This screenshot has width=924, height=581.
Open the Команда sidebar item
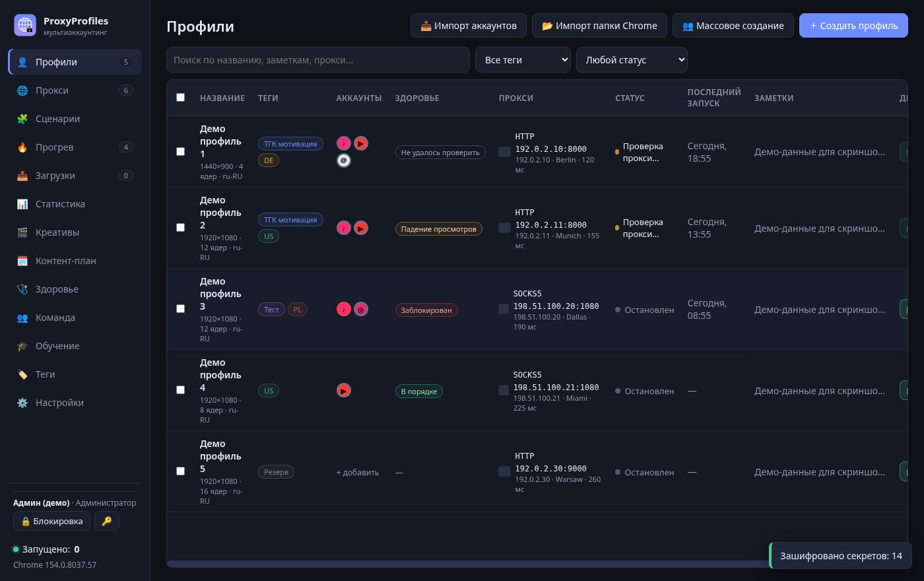75,318
